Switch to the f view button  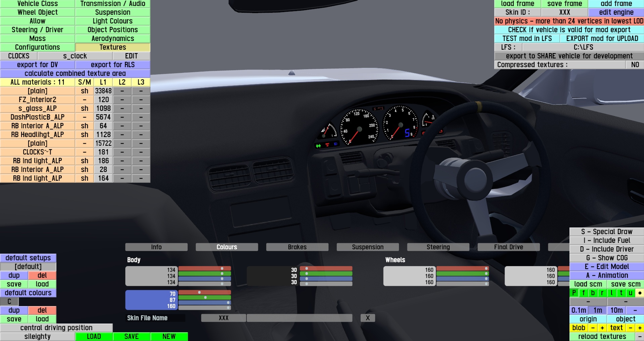[x=583, y=293]
